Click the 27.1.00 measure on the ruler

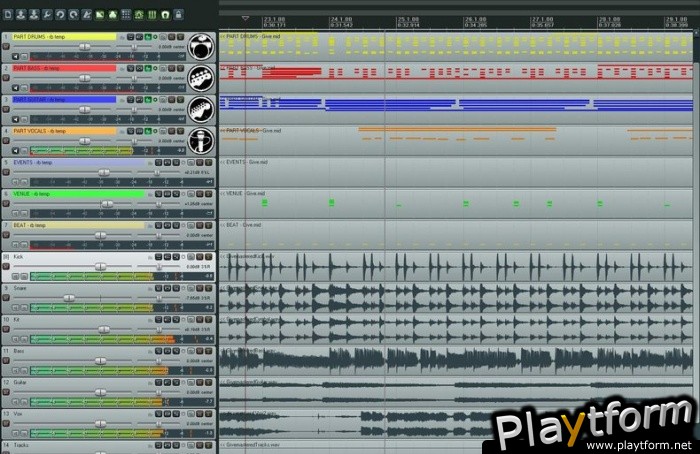click(542, 20)
